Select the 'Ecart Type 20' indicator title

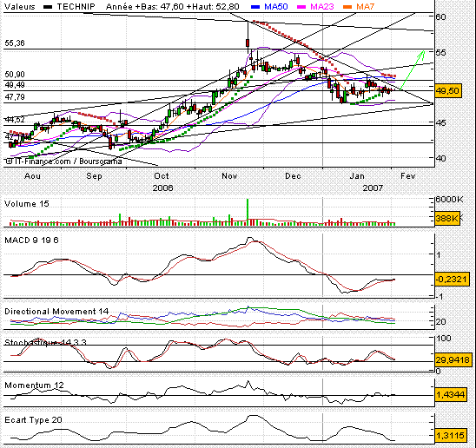tap(33, 420)
